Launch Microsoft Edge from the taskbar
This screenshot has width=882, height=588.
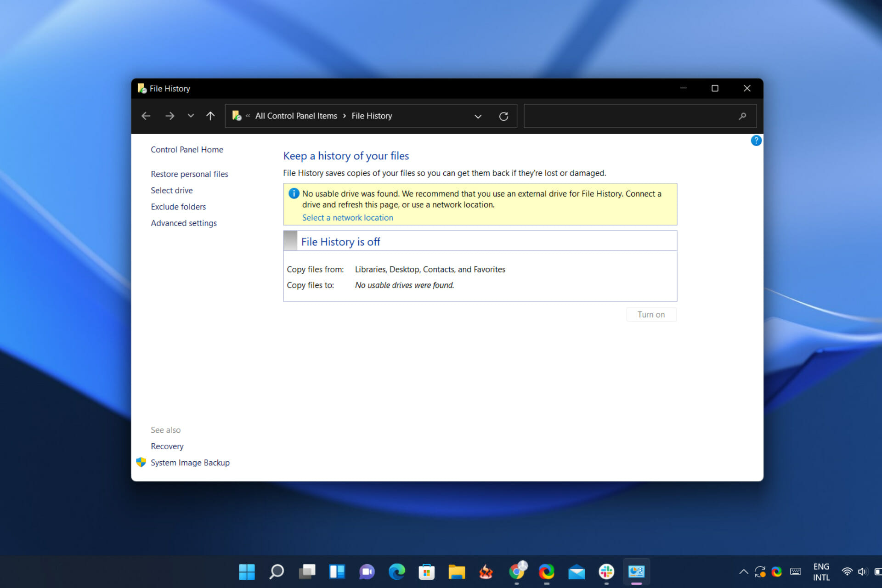pyautogui.click(x=397, y=572)
